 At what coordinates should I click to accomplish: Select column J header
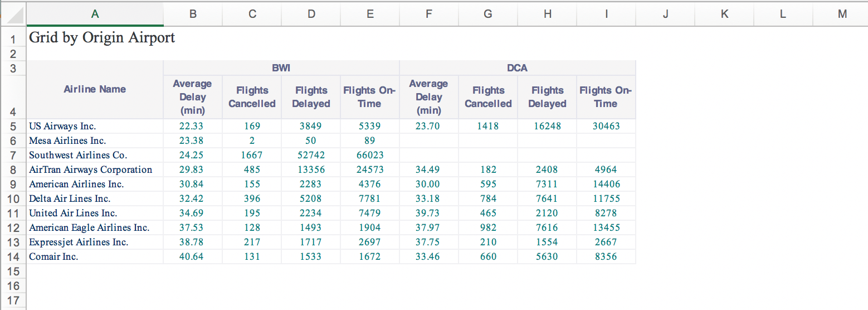tap(665, 14)
